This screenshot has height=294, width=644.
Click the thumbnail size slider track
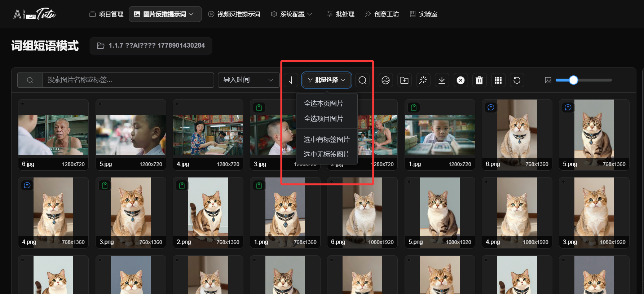coord(584,80)
